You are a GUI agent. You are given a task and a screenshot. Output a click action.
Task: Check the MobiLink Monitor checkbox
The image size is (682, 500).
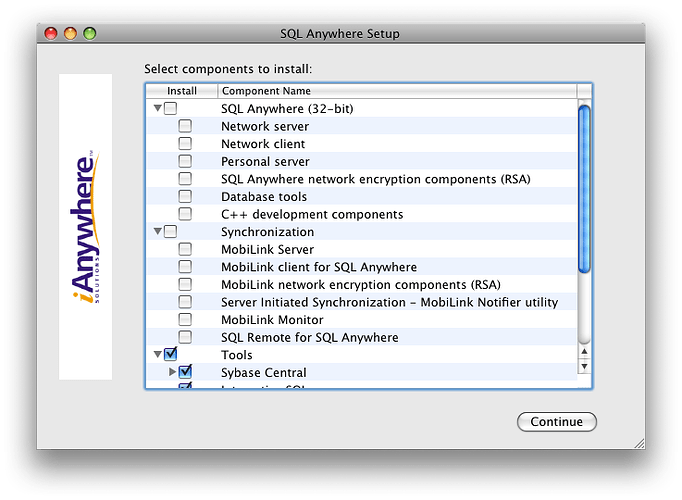[x=185, y=320]
